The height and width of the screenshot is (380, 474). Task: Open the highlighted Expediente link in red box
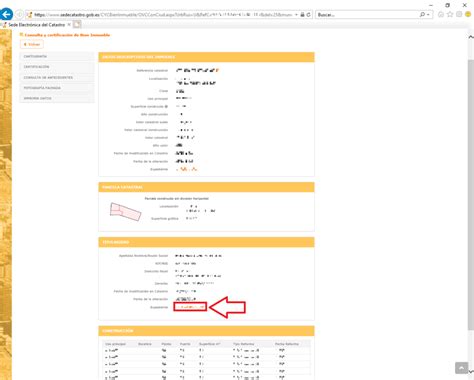coord(190,307)
